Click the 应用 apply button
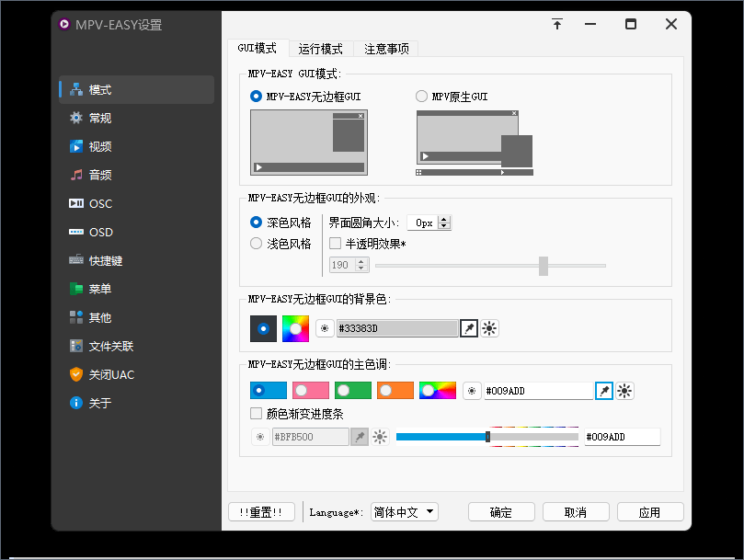 pyautogui.click(x=649, y=512)
